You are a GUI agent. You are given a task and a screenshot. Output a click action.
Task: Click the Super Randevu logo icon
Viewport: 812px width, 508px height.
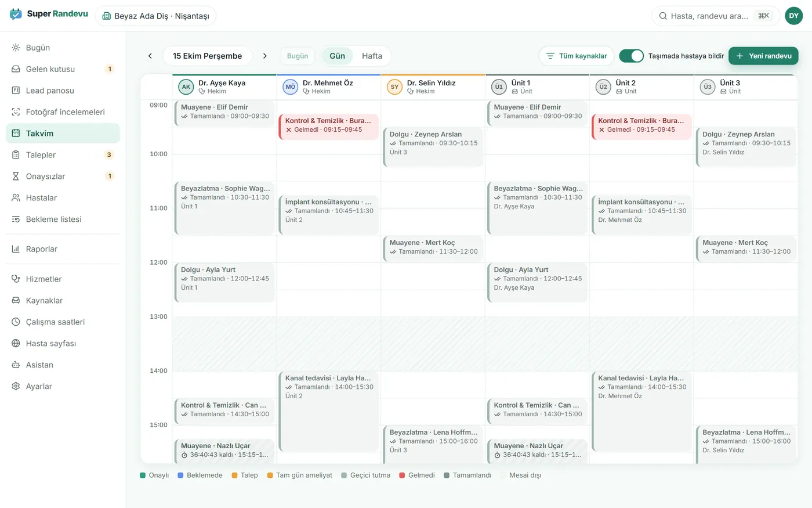[x=16, y=15]
